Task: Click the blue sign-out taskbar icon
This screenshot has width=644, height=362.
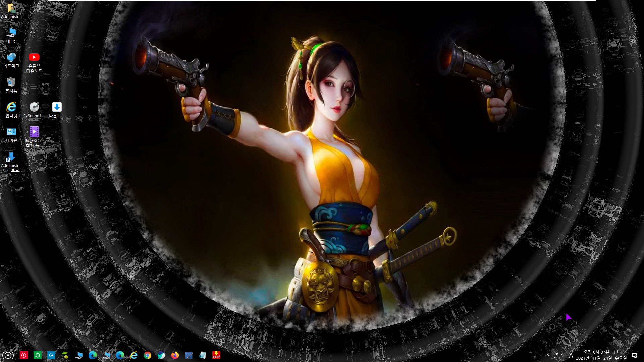Action: point(51,355)
